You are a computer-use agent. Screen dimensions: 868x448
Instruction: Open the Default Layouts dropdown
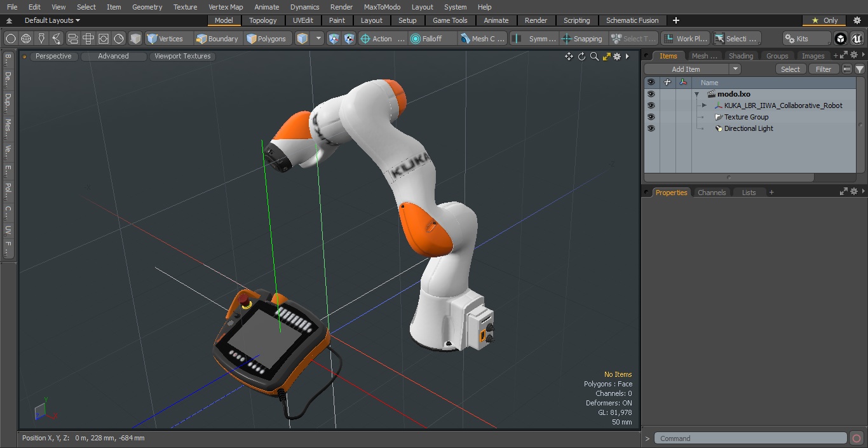pyautogui.click(x=52, y=20)
